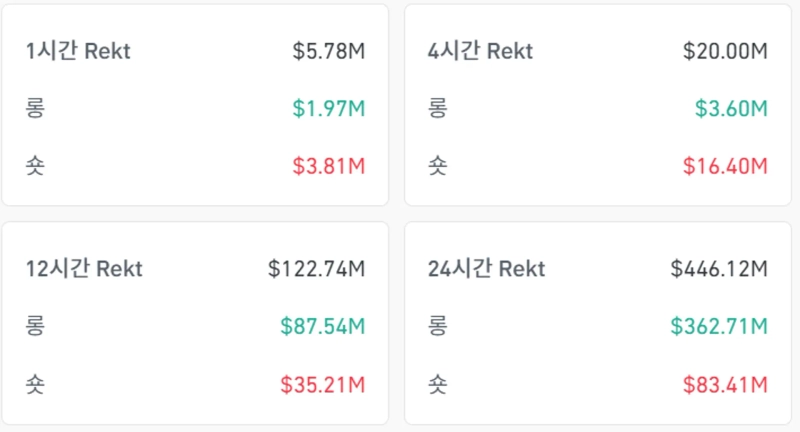
Task: Click the $5.78M one-hour total
Action: pos(328,50)
